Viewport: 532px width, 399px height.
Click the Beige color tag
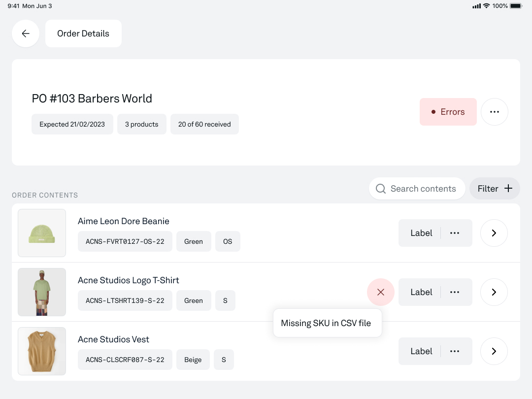(x=193, y=359)
